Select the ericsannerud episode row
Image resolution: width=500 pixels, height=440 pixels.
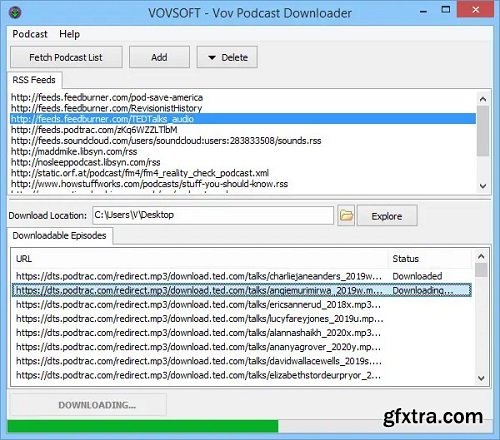point(242,304)
